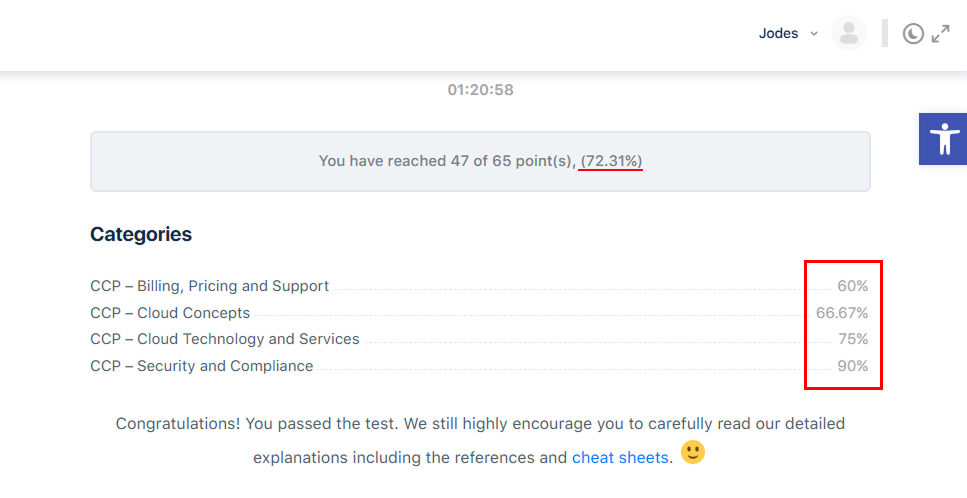
Task: Click the smiley face emoji
Action: pyautogui.click(x=693, y=452)
